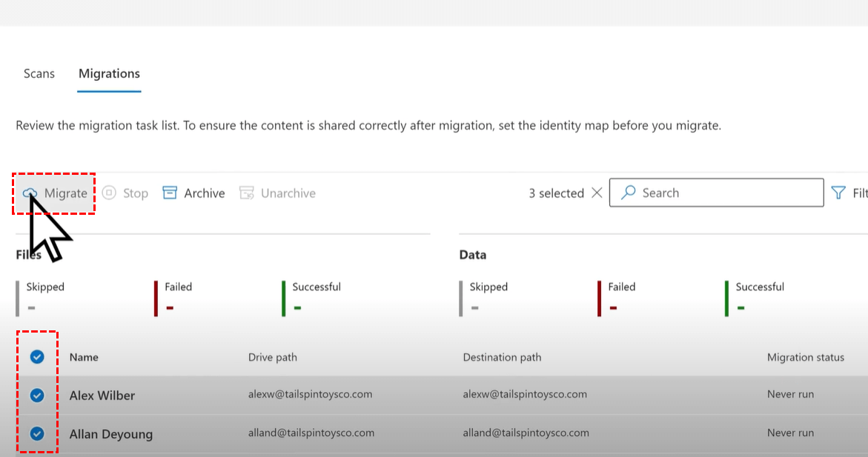Click the Unarchive icon
Viewport: 868px width, 457px height.
coord(247,193)
